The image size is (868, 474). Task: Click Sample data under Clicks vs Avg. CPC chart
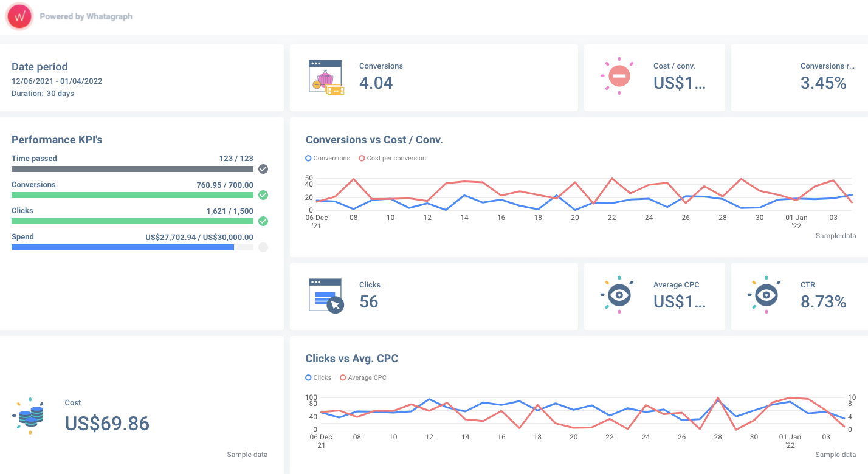(x=836, y=454)
